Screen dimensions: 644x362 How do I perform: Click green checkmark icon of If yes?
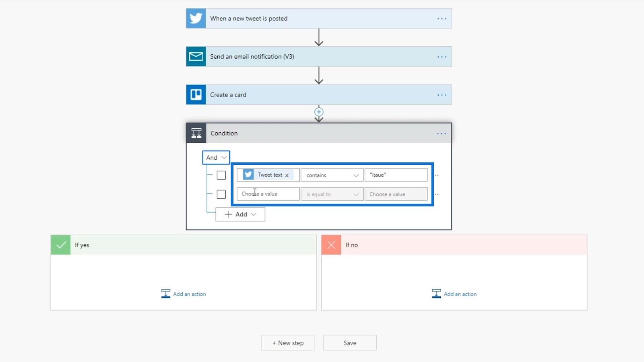point(61,245)
